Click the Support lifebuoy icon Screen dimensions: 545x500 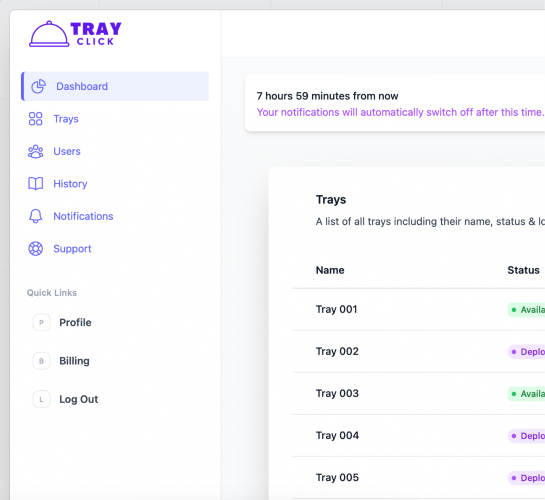(x=35, y=248)
